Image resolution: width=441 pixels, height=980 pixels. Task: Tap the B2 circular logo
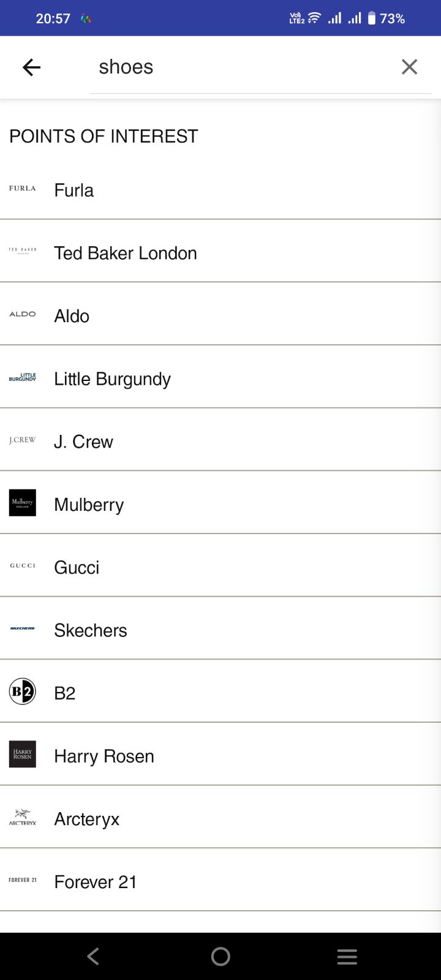click(23, 692)
